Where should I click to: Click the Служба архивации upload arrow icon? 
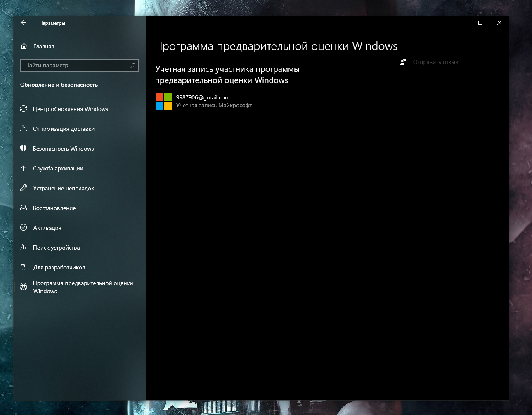pyautogui.click(x=24, y=168)
